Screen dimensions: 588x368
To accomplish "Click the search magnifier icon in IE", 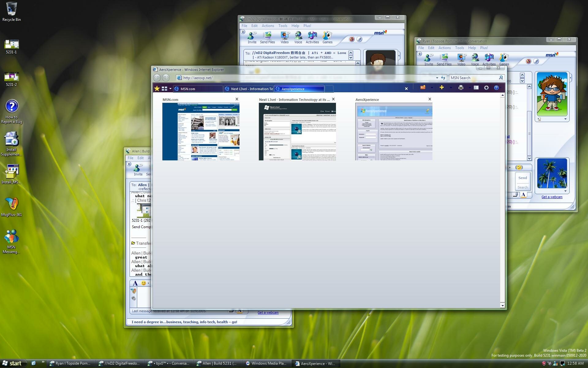I will 501,78.
